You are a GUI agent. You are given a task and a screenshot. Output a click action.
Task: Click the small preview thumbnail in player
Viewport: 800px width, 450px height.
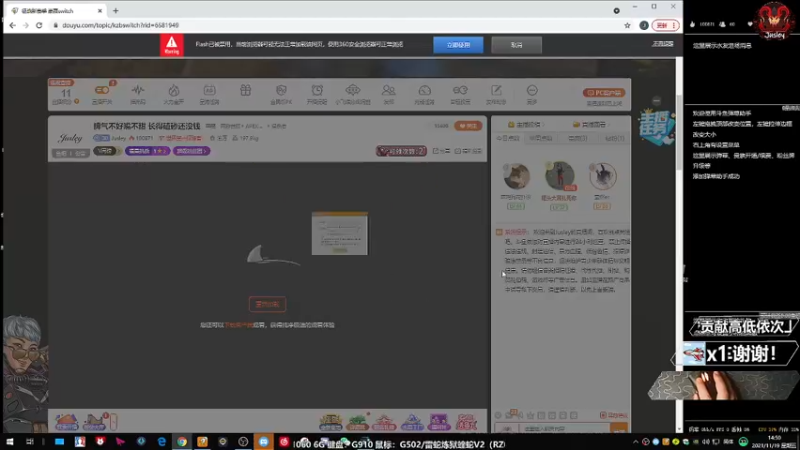[340, 233]
